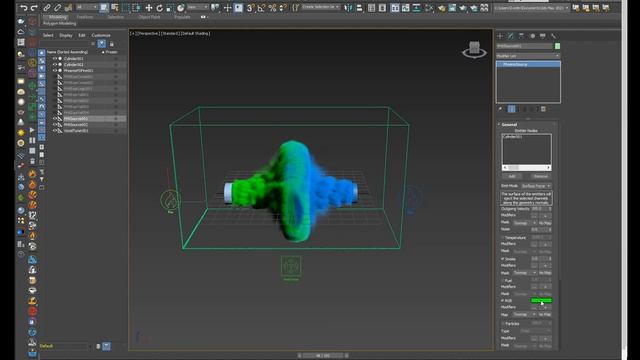Toggle visibility eye of the last Scene Explorer row
This screenshot has height=360, width=640.
54,131
